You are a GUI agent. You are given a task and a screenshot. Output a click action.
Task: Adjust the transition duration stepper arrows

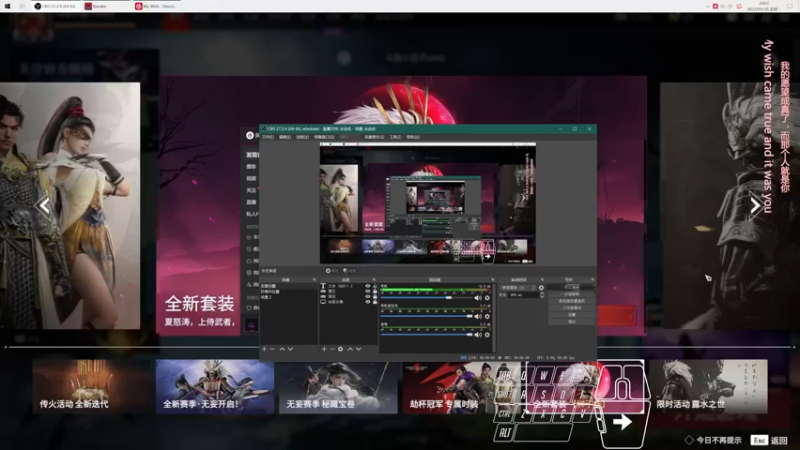[x=542, y=295]
